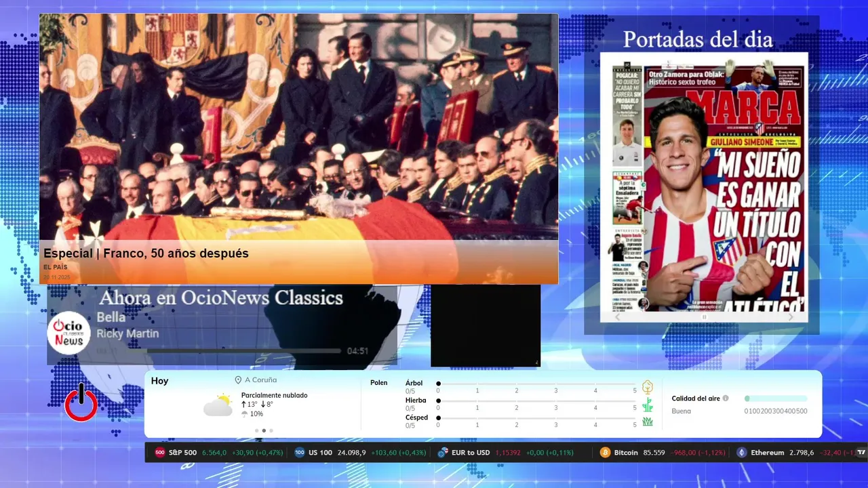Open the Franco, 50 años después headline

[146, 253]
